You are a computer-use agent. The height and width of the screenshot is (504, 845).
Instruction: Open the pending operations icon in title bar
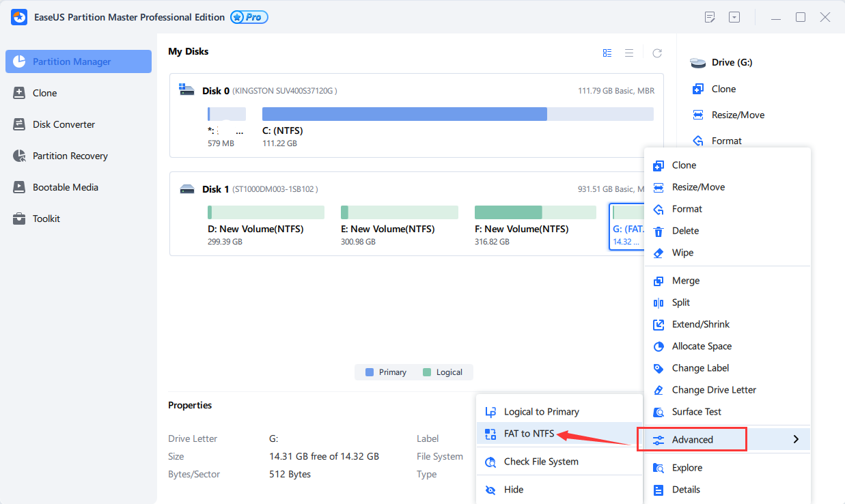click(x=710, y=17)
